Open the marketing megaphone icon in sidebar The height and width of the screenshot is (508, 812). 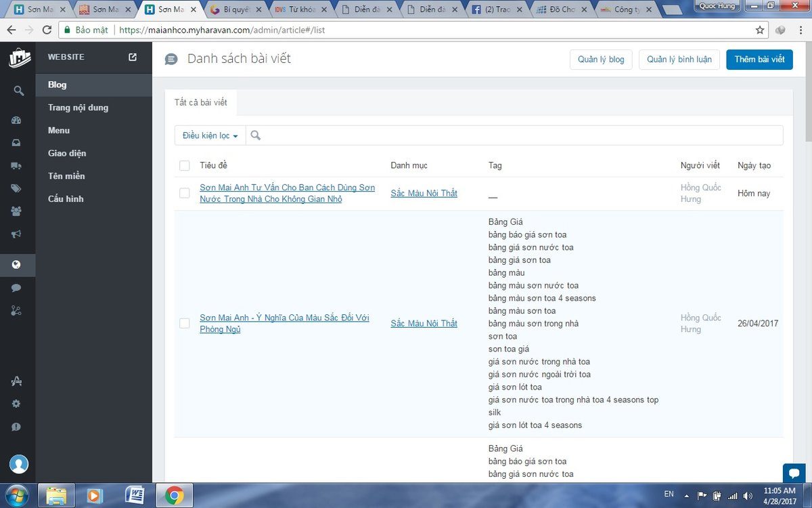click(17, 234)
